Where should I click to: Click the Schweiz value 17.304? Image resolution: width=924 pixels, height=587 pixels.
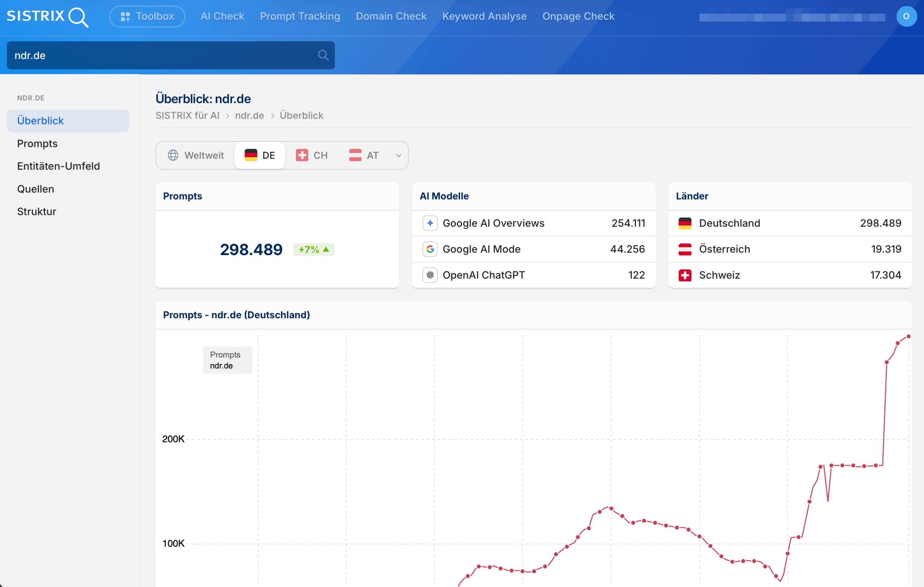[886, 275]
